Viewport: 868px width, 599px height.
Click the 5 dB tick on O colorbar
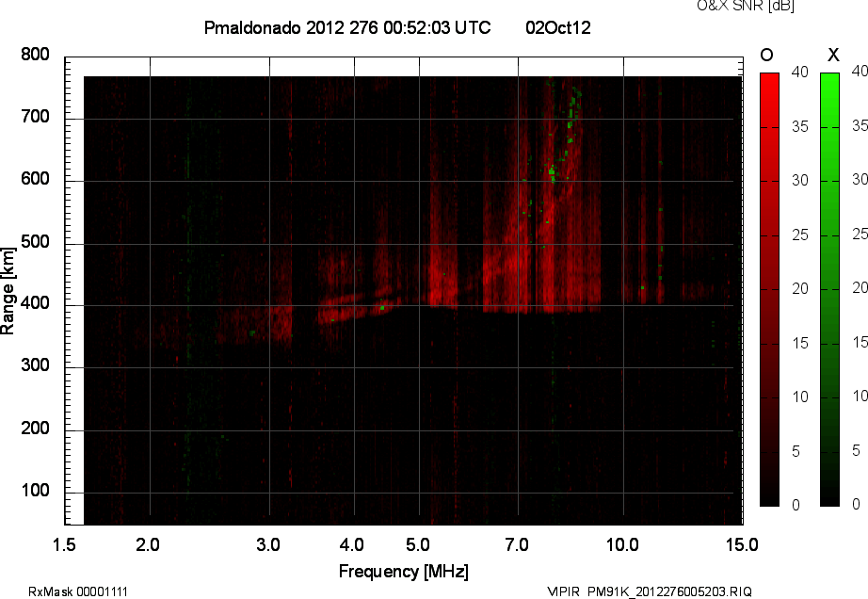tap(796, 452)
